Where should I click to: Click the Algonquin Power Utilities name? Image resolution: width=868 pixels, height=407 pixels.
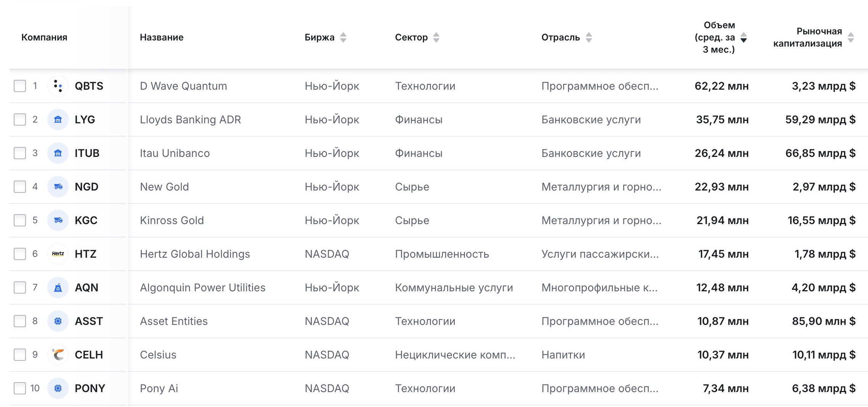(x=203, y=287)
